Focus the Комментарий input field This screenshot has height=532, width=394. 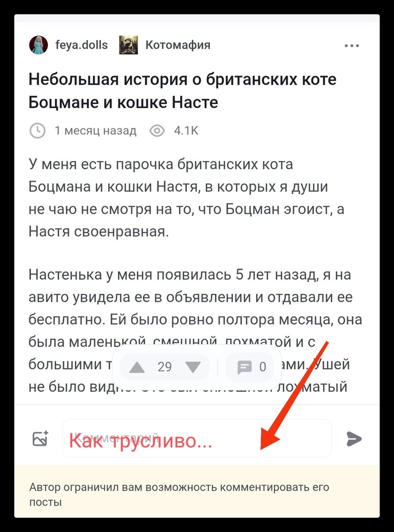pyautogui.click(x=197, y=439)
